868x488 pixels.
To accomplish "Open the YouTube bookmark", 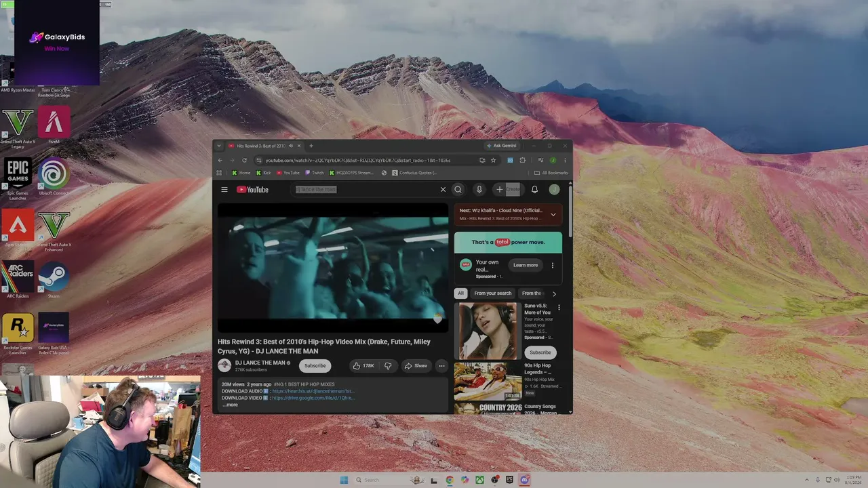I will coord(288,173).
